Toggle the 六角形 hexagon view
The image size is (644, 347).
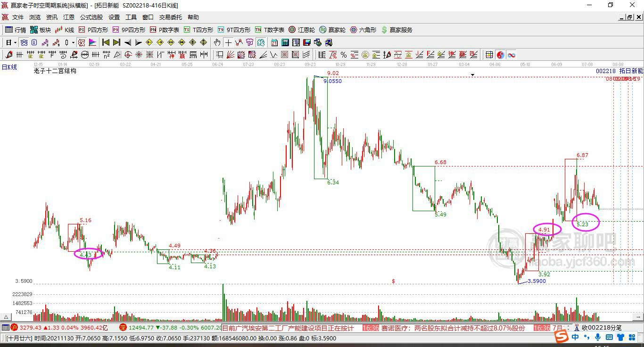pos(363,30)
